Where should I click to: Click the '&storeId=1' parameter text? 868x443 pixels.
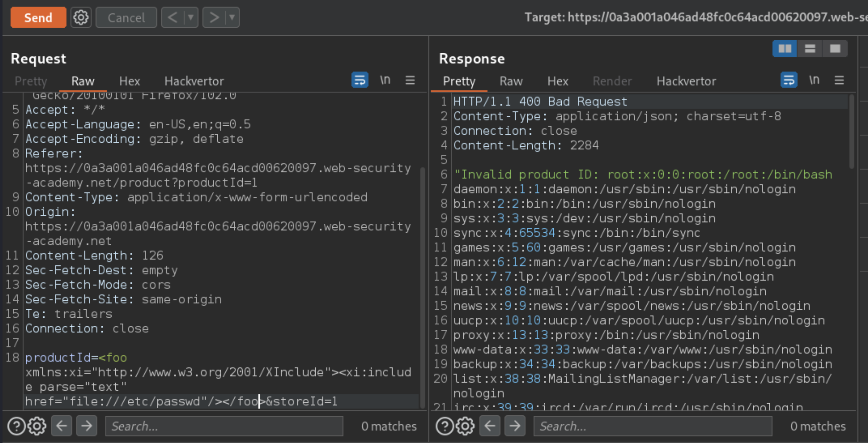point(302,401)
